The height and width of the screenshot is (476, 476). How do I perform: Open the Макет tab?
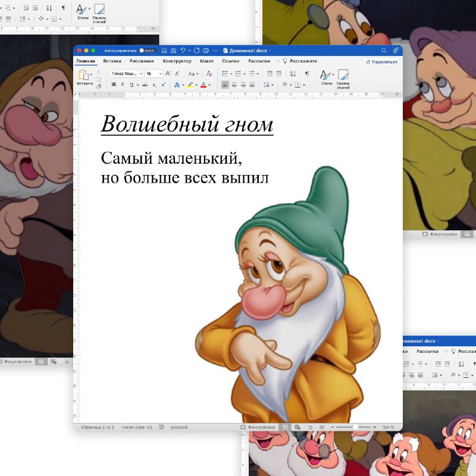(206, 61)
